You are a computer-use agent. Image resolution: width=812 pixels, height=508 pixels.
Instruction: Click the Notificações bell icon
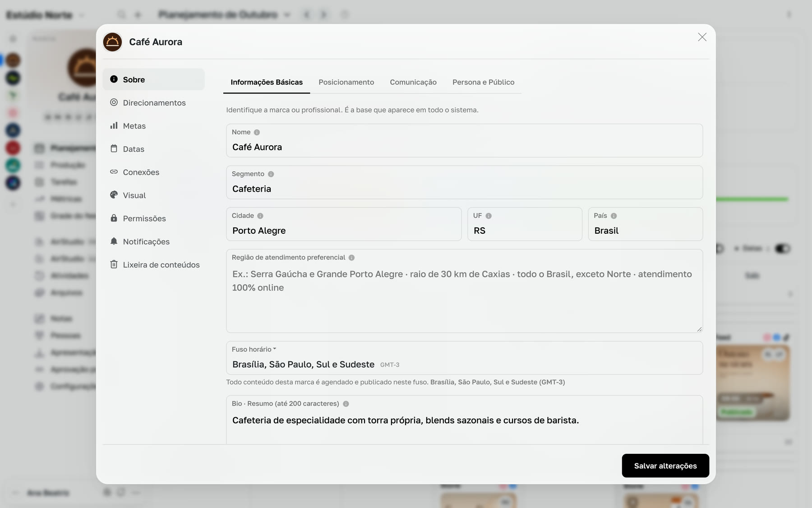click(114, 241)
